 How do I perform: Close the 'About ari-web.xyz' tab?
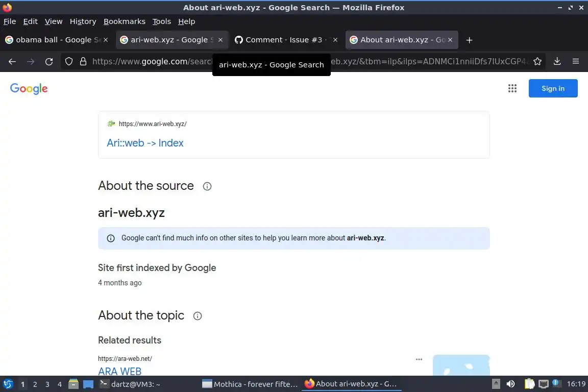tap(450, 40)
